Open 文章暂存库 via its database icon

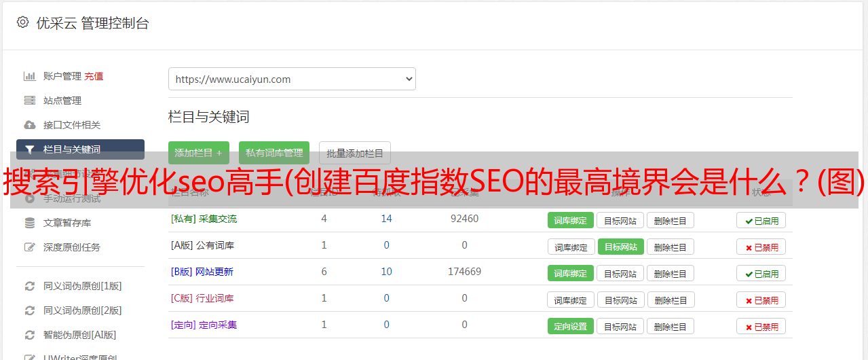tap(30, 223)
